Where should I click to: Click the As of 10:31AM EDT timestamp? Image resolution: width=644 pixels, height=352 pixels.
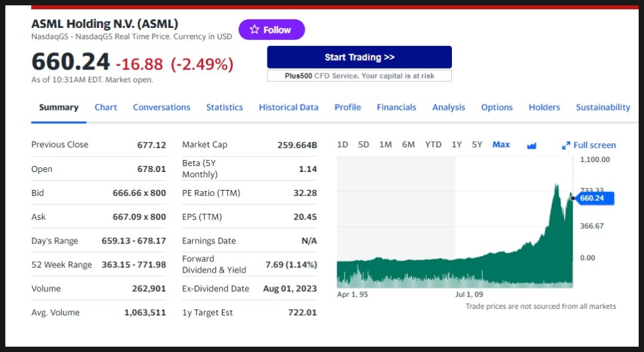92,80
